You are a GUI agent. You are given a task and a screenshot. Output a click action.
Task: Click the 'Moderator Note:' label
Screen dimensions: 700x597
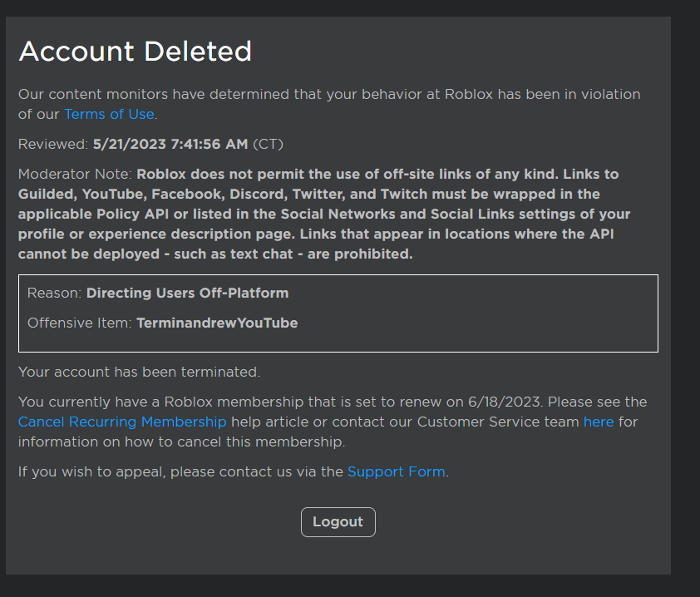[x=75, y=174]
